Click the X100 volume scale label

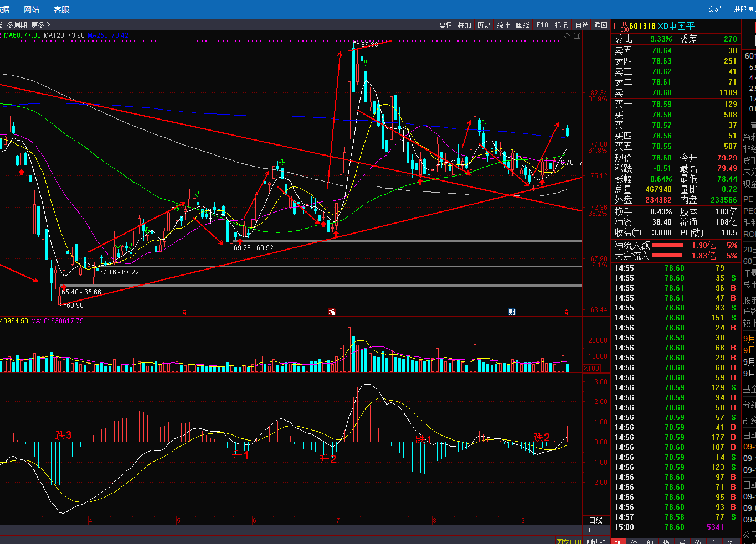(x=592, y=368)
